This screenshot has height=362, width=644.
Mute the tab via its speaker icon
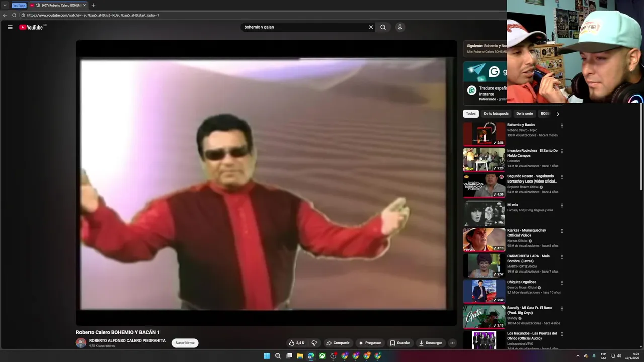(x=38, y=5)
